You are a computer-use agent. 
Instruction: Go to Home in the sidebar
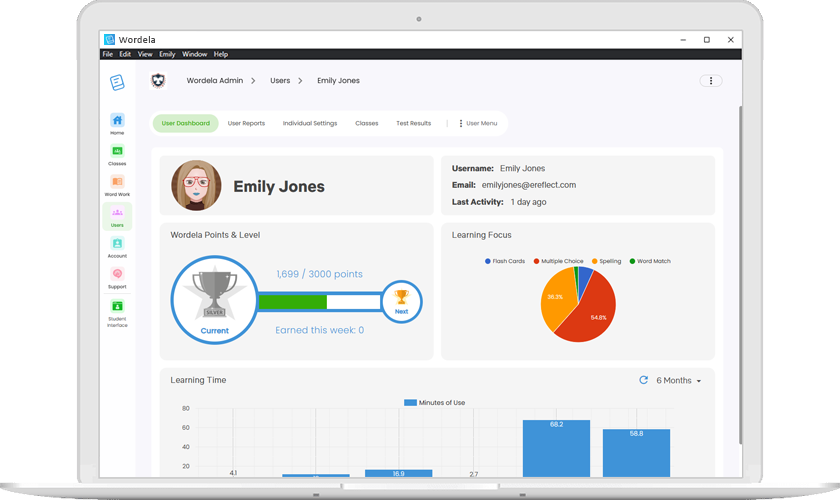point(117,124)
